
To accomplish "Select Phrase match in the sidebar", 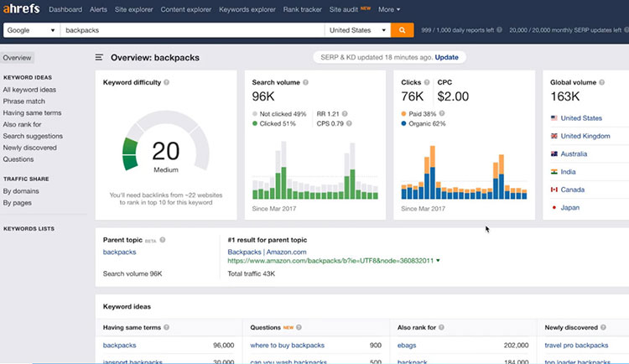I will tap(23, 101).
